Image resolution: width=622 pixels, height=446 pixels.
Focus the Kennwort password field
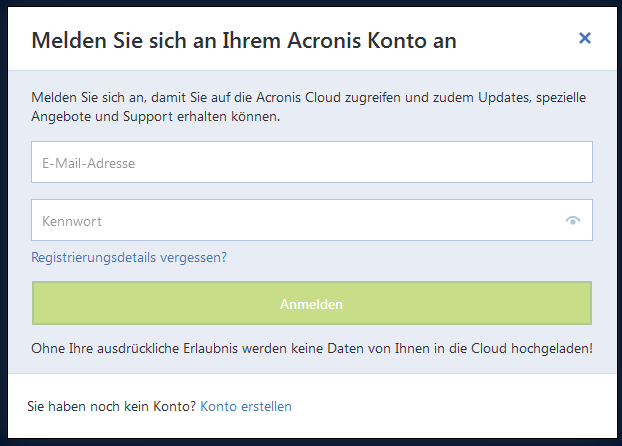(312, 220)
